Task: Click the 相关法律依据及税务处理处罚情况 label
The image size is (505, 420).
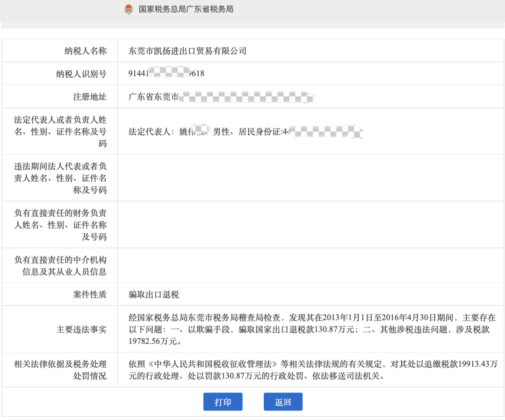Action: click(60, 370)
